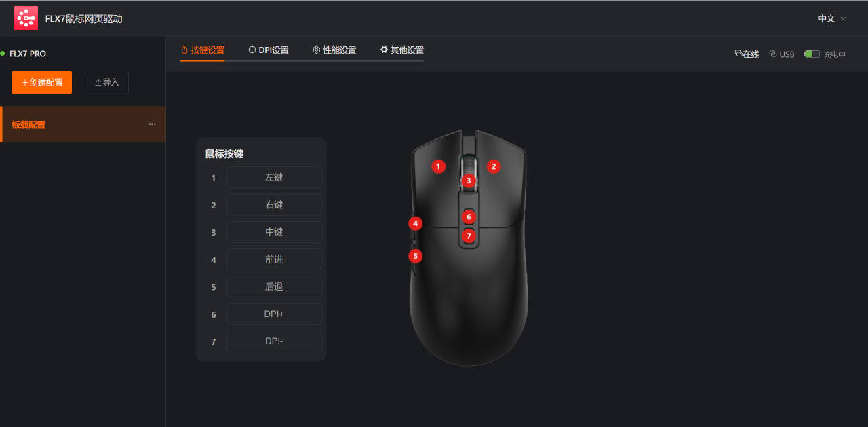Click side button marker 4 on the mouse
The width and height of the screenshot is (868, 427).
[x=416, y=223]
